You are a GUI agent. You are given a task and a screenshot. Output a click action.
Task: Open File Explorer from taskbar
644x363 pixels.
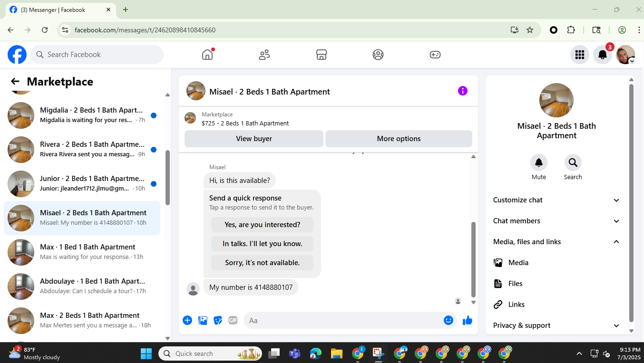click(337, 353)
